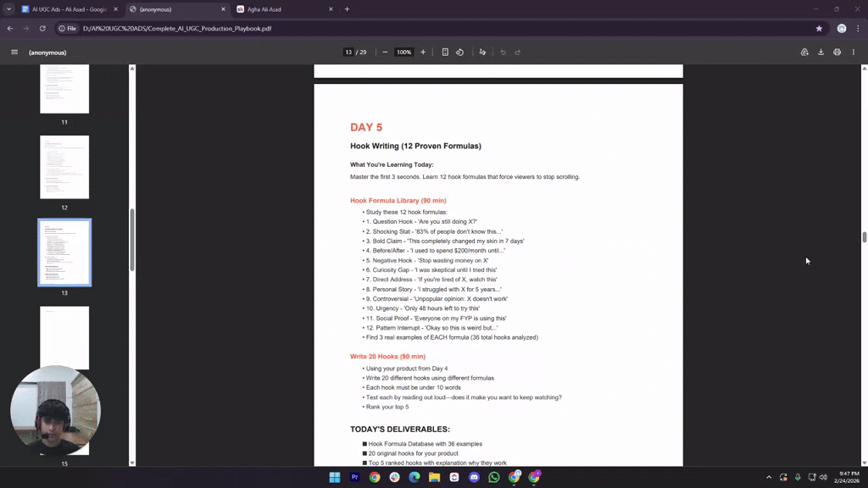This screenshot has width=868, height=488.
Task: Print the PDF document
Action: [837, 52]
